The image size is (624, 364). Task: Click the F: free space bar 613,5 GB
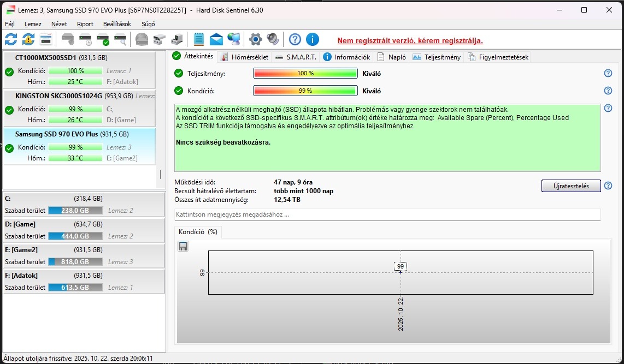(x=75, y=287)
